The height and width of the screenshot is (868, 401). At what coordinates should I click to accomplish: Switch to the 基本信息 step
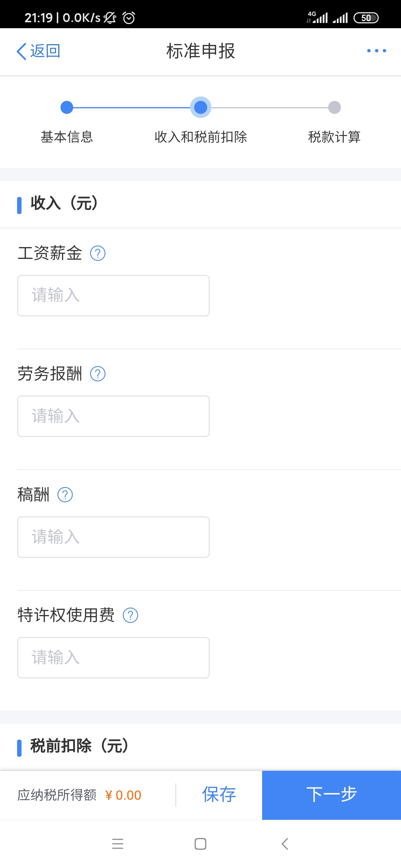click(67, 137)
